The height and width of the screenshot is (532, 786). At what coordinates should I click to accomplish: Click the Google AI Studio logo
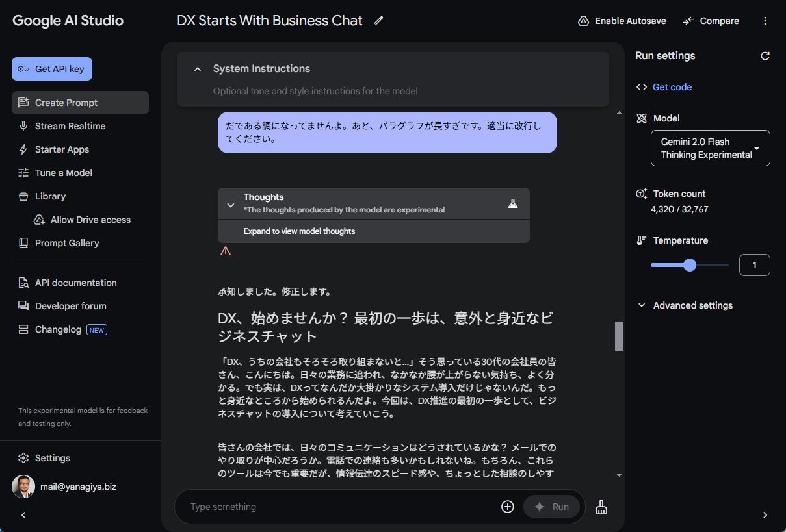click(68, 21)
